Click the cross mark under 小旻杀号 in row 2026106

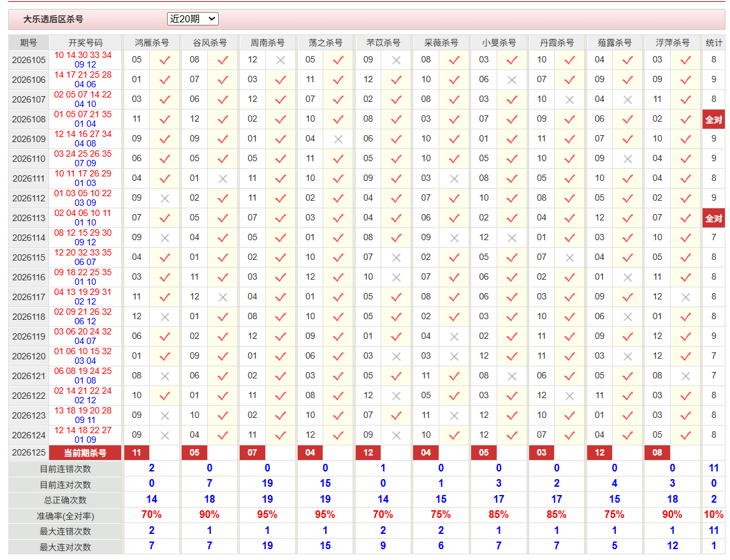coord(512,80)
